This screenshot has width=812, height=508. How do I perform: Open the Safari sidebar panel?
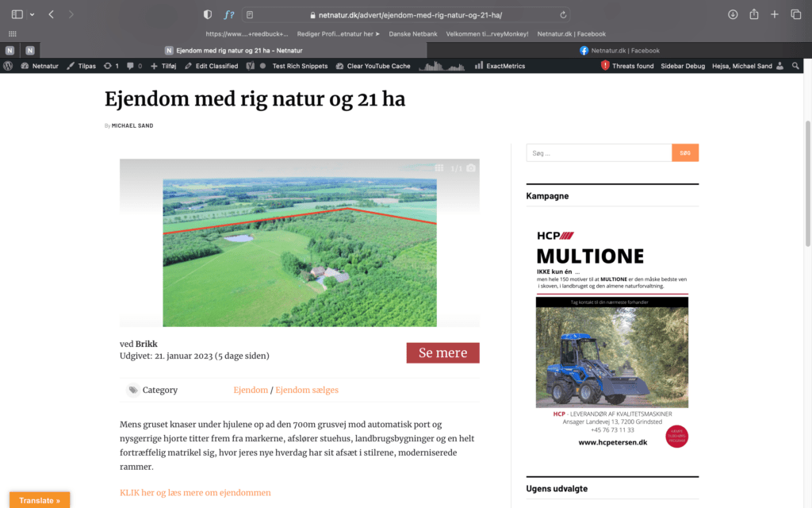click(17, 14)
